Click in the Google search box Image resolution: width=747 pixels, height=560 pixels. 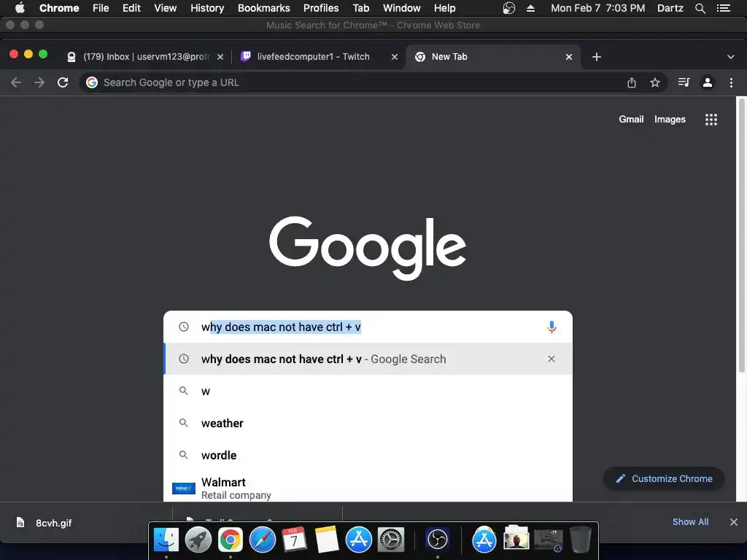click(x=368, y=327)
